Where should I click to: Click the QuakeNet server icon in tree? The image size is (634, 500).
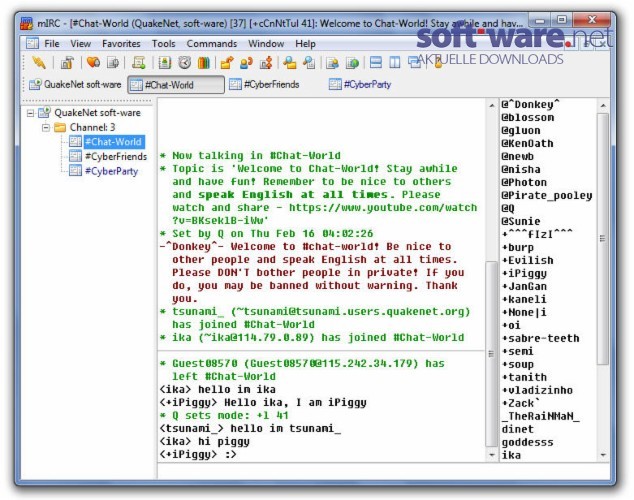(44, 112)
